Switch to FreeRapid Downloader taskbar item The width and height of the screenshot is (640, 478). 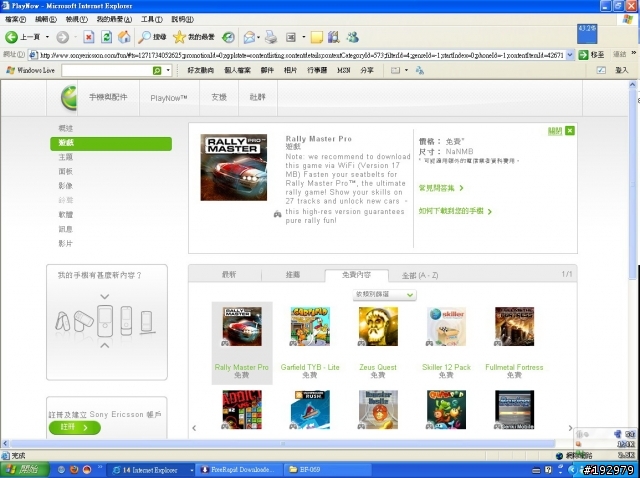tap(237, 469)
